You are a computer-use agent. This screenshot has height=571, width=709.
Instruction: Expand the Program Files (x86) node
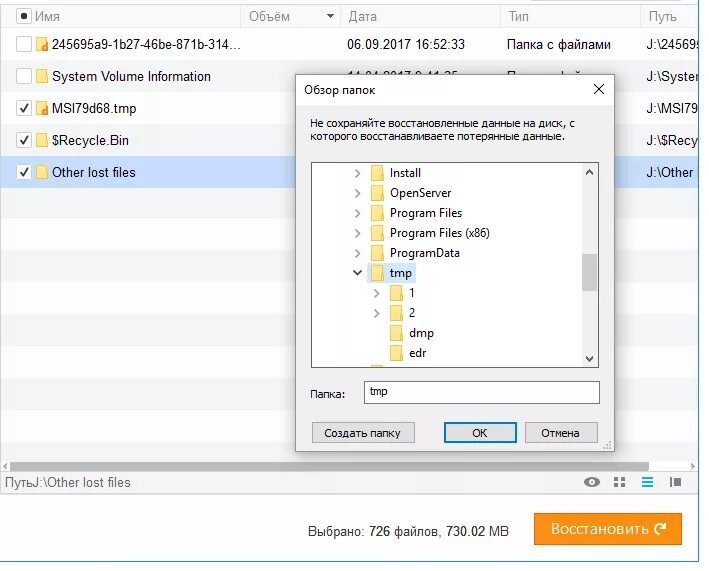(358, 233)
